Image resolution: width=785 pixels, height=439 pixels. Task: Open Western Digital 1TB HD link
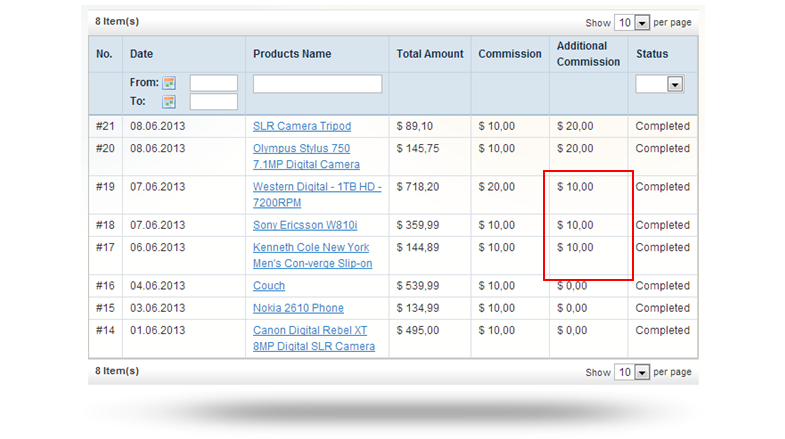(x=317, y=195)
